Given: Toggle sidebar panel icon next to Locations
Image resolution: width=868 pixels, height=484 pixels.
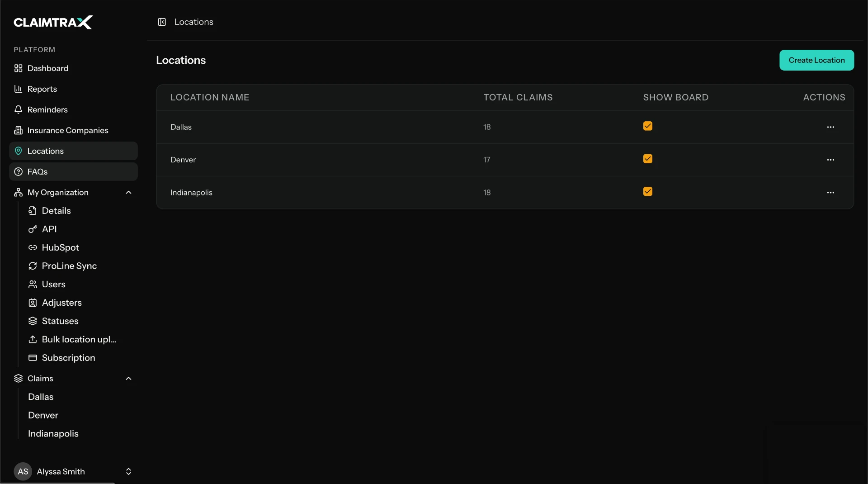Looking at the screenshot, I should click(x=162, y=22).
